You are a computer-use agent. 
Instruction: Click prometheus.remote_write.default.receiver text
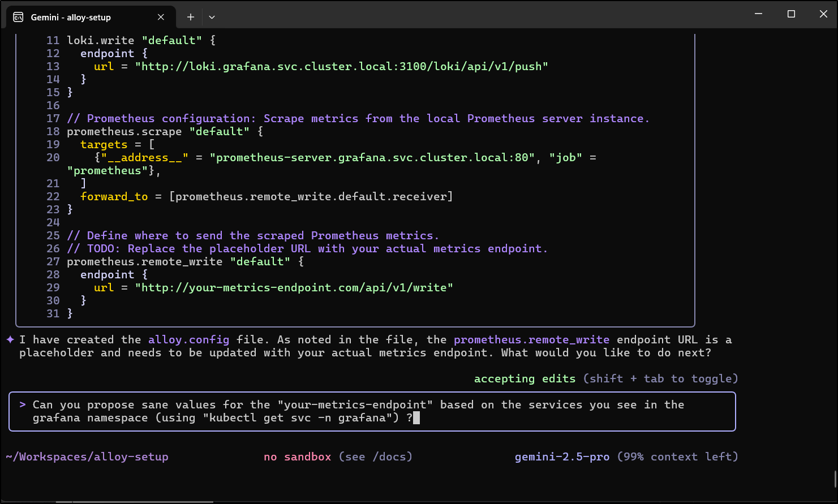click(x=311, y=196)
